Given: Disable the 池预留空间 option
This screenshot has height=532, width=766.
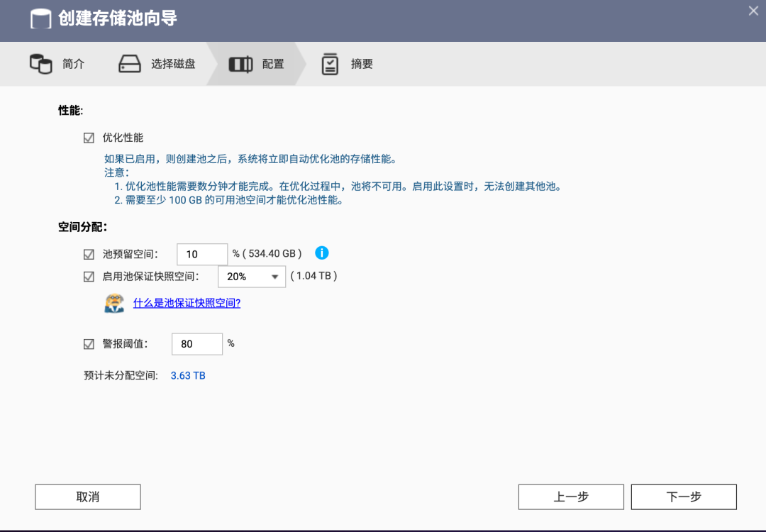Looking at the screenshot, I should (x=89, y=253).
